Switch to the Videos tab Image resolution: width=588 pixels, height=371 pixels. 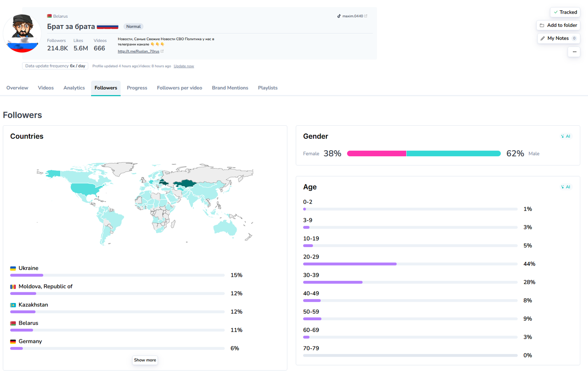[46, 88]
